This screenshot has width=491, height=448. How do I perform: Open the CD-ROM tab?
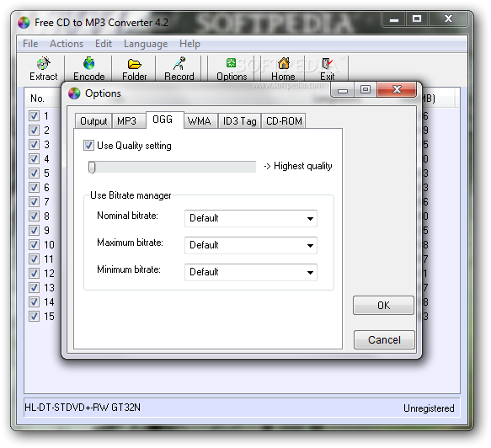pyautogui.click(x=284, y=121)
